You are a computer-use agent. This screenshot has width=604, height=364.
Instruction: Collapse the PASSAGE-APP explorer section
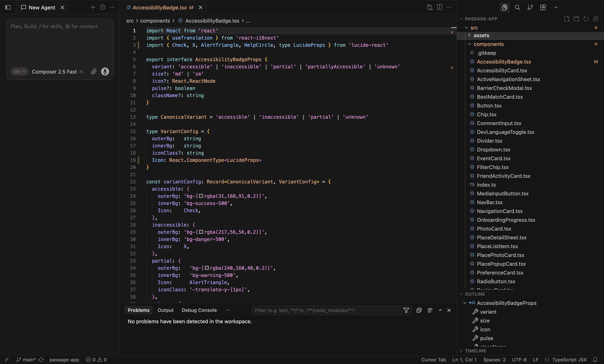(461, 19)
